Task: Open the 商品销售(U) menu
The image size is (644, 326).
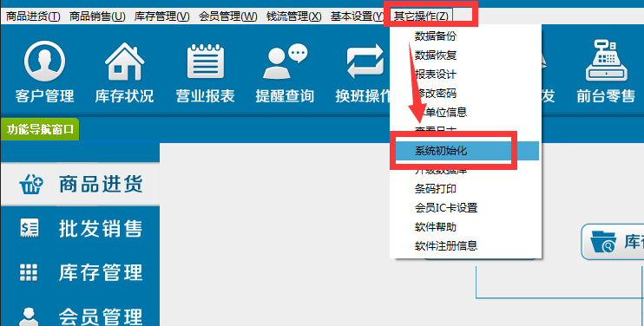Action: [97, 16]
